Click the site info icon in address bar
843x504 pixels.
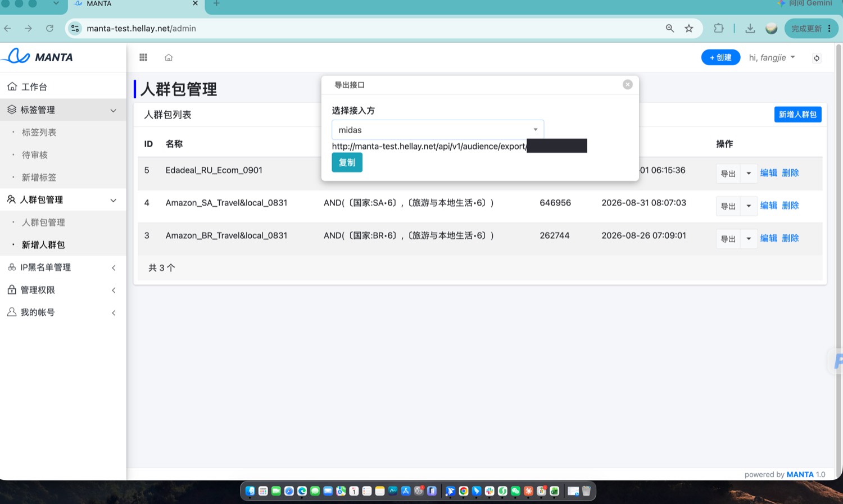click(75, 28)
